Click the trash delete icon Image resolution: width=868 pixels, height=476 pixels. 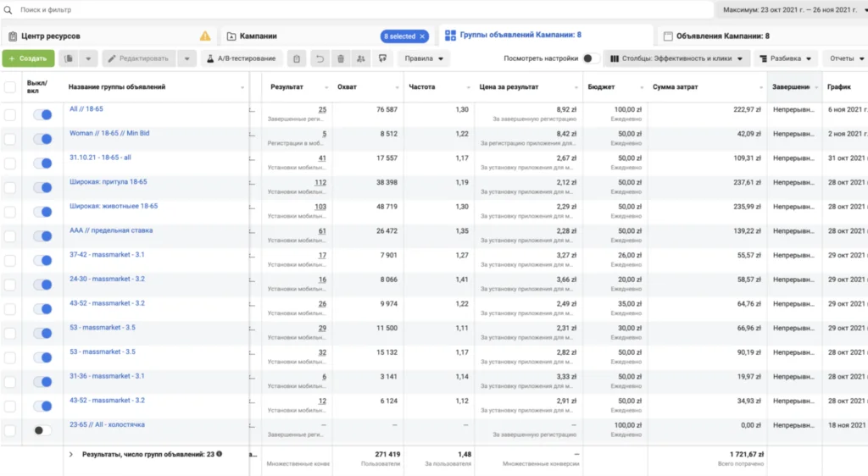tap(341, 58)
